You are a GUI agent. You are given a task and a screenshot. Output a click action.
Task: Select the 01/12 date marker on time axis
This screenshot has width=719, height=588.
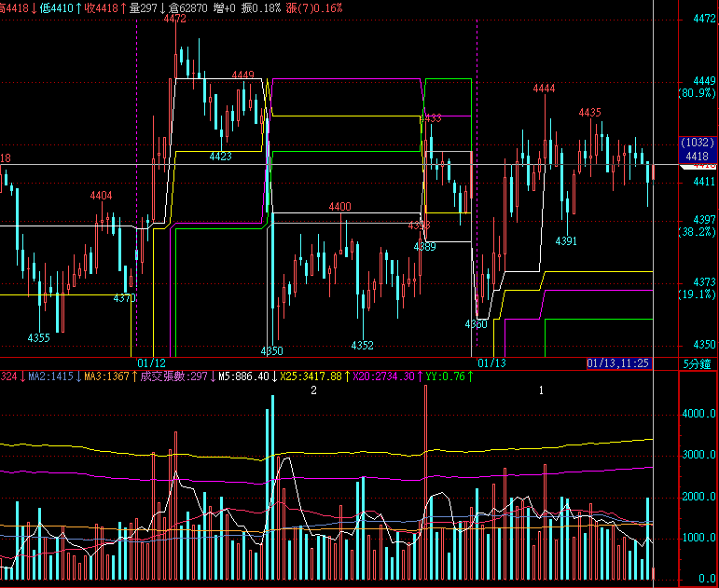(151, 362)
